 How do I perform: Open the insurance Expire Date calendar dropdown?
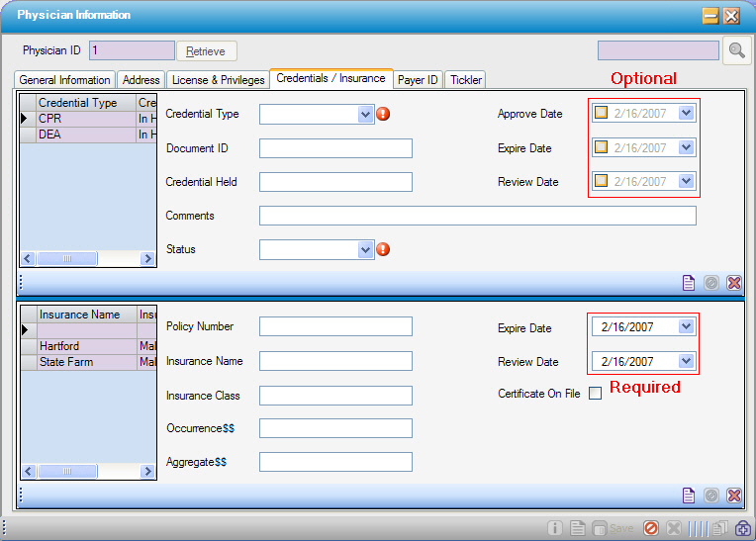686,326
